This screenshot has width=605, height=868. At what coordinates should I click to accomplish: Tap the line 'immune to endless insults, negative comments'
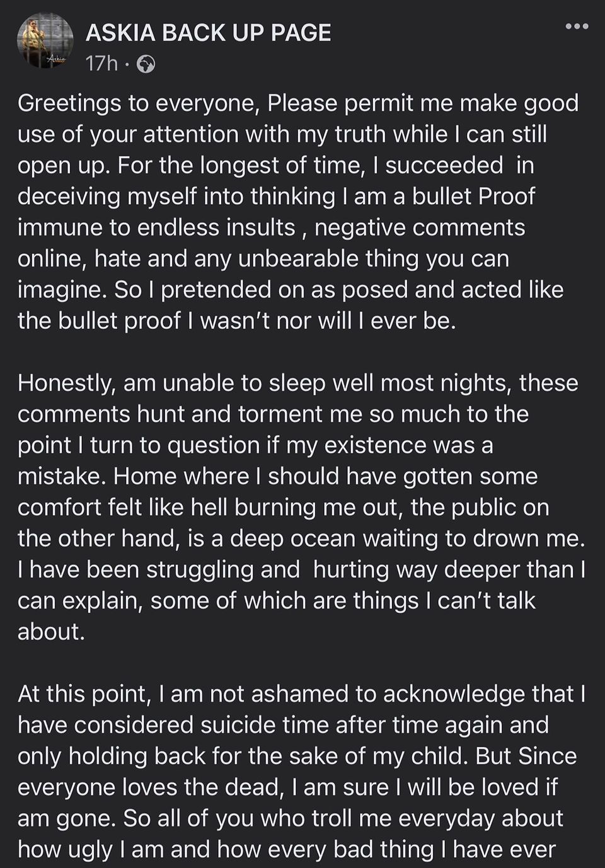[x=271, y=227]
